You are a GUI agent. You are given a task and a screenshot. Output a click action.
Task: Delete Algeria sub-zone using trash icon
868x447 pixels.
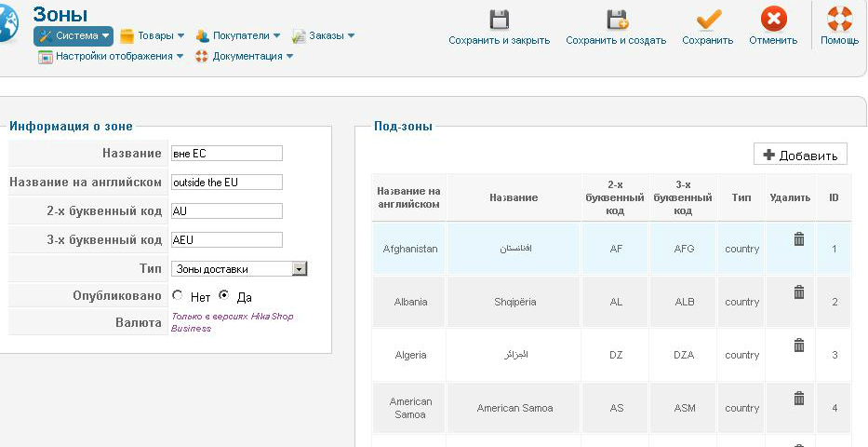799,345
